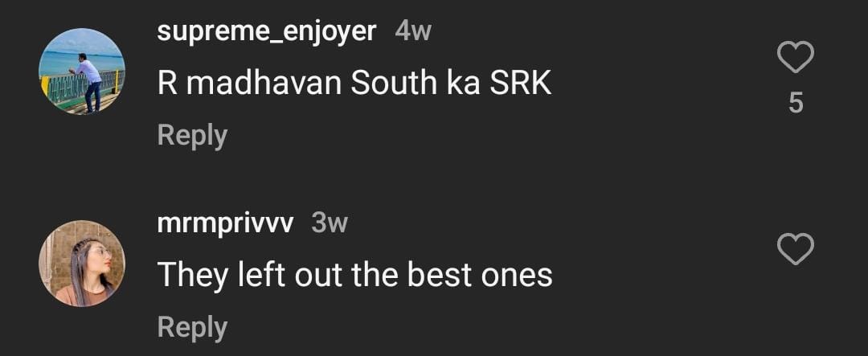Image resolution: width=868 pixels, height=356 pixels.
Task: Open the mrmprivvv username link
Action: (x=225, y=224)
